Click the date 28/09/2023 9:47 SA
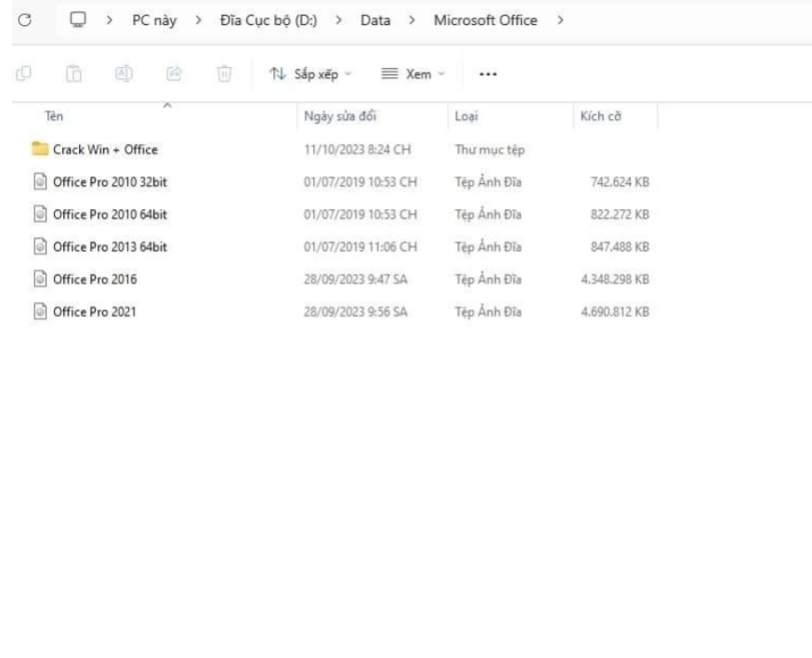This screenshot has height=658, width=812. 356,279
